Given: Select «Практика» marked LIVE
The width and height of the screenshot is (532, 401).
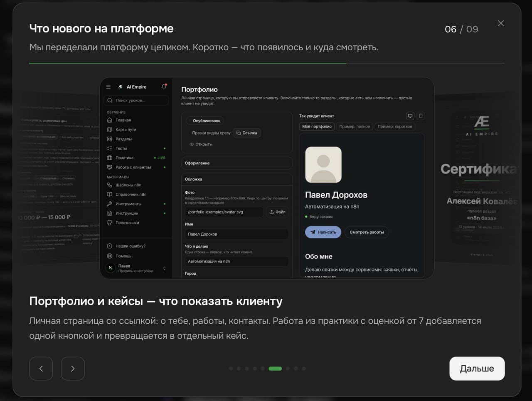Looking at the screenshot, I should 136,158.
